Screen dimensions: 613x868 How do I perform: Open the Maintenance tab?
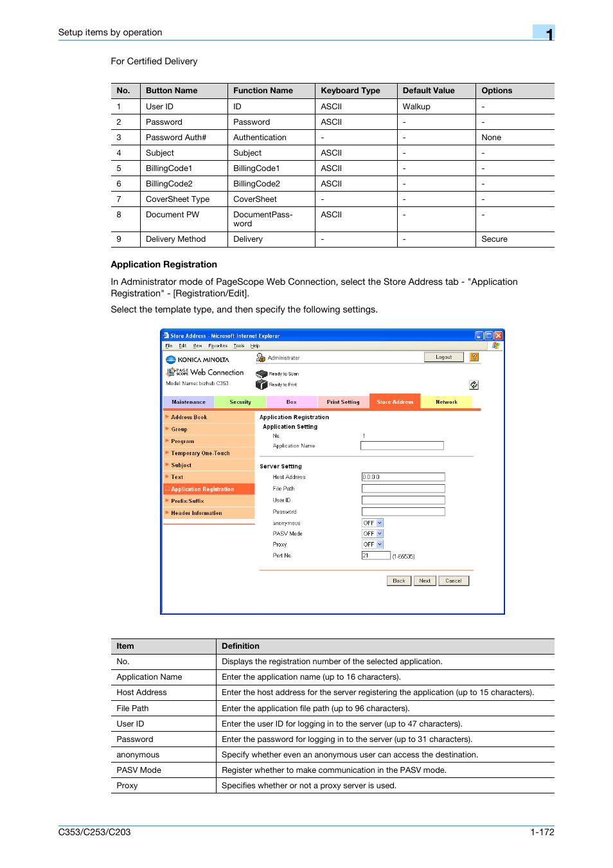[189, 402]
